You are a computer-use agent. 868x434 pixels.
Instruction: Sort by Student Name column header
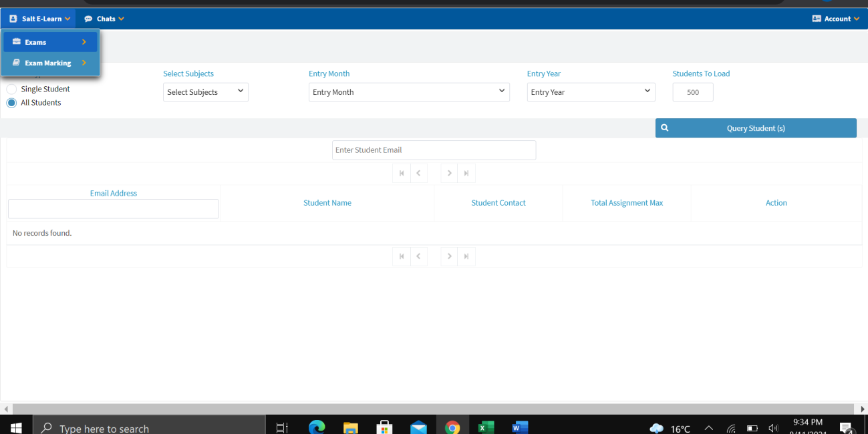coord(327,203)
